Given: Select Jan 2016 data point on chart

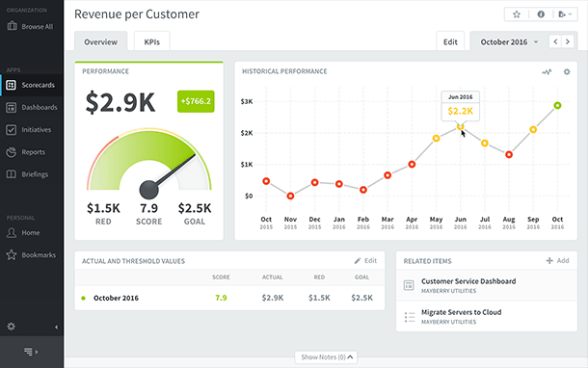Looking at the screenshot, I should coord(339,184).
